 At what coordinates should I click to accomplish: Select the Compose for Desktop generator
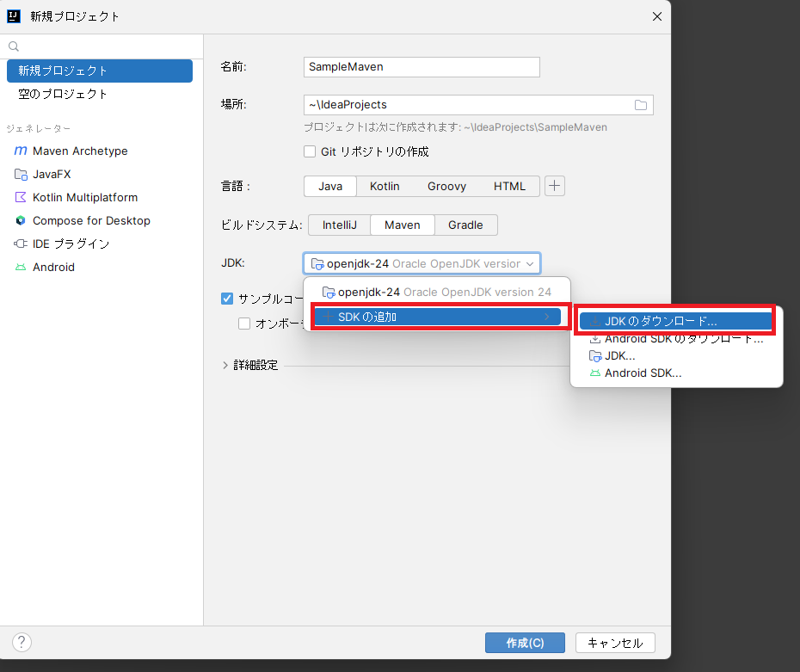coord(100,220)
